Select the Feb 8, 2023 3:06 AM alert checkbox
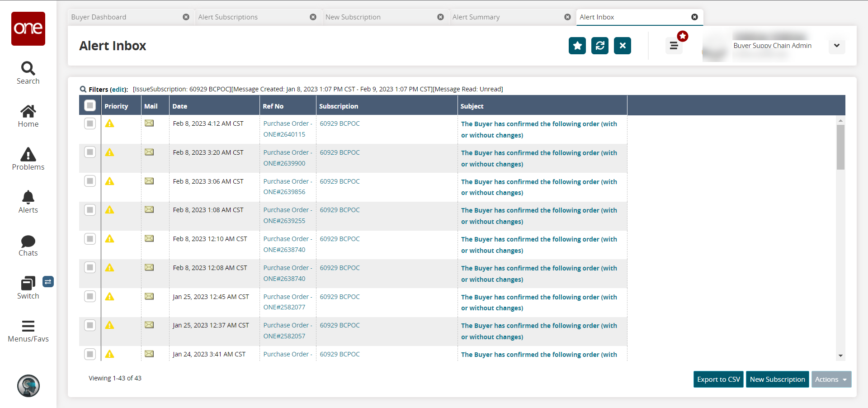This screenshot has height=408, width=868. (90, 181)
